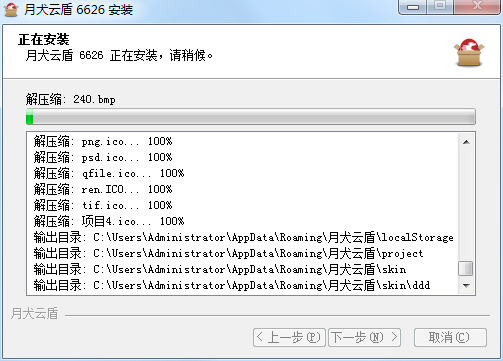
Task: Click the Next button 下一步(N)
Action: [x=365, y=337]
